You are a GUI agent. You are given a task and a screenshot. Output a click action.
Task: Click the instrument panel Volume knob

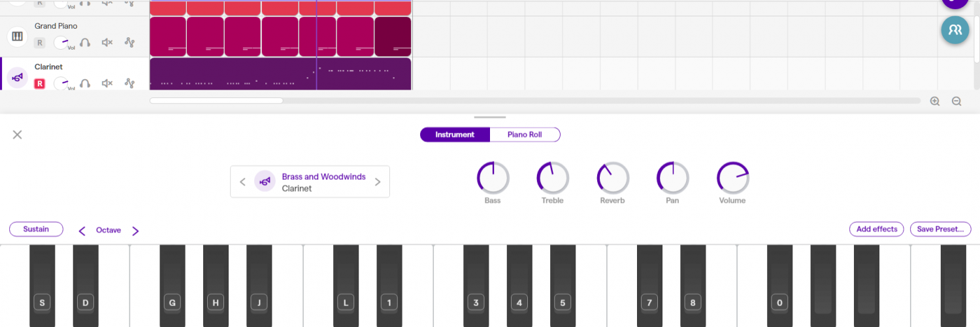click(732, 177)
